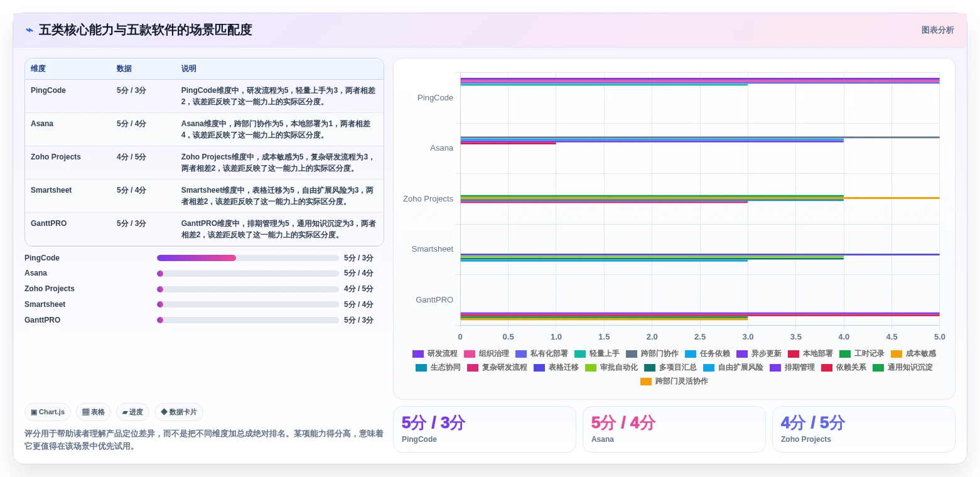Click the Zoho Projects orange bar in chart
The height and width of the screenshot is (477, 980).
[700, 198]
